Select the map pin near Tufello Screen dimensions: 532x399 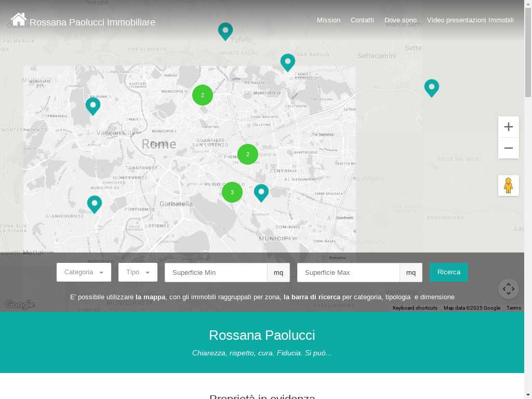[x=225, y=32]
